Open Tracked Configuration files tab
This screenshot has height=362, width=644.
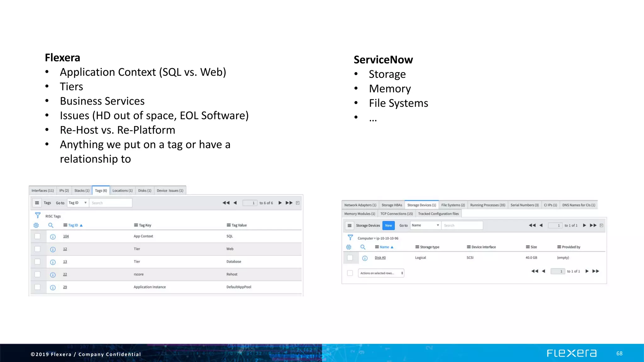438,214
